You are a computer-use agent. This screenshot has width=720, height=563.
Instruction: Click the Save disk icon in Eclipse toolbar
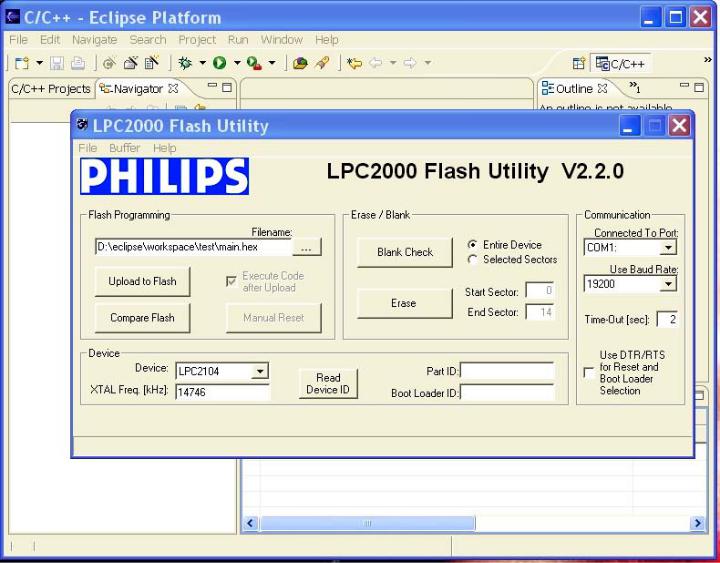coord(56,63)
